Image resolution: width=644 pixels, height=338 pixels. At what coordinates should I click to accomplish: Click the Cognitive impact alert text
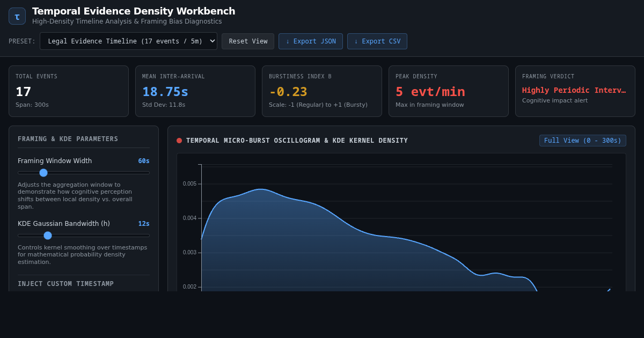click(555, 100)
